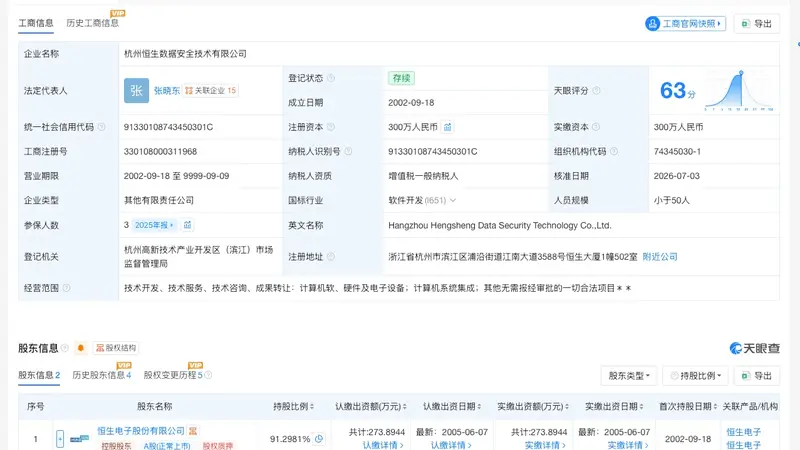Click help icon next to 天眼评分
This screenshot has height=450, width=800.
596,90
